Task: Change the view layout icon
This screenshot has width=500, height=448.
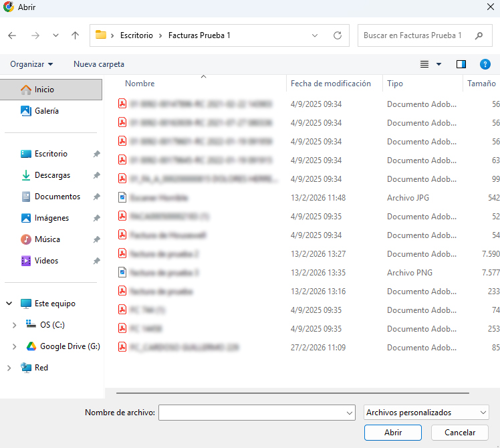Action: 424,64
